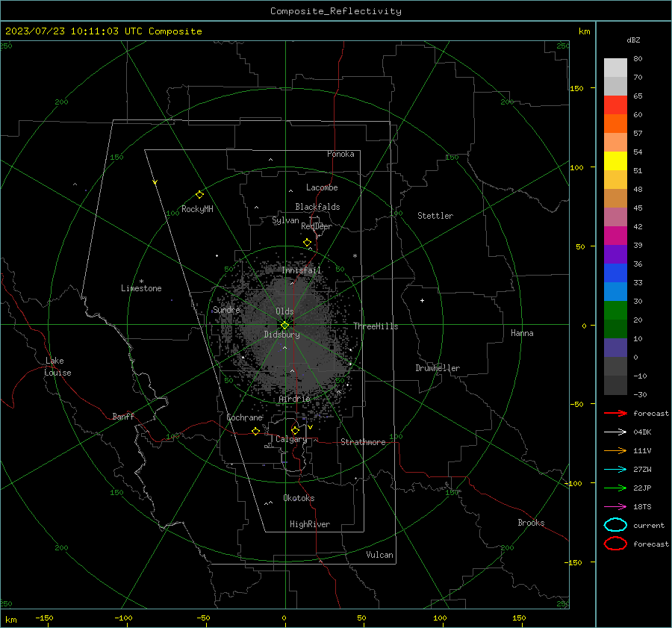Click the purple 39 dBZ color swatch

coord(615,254)
